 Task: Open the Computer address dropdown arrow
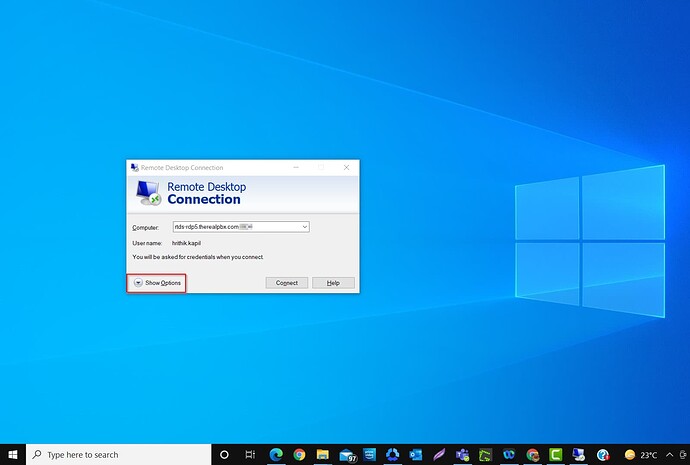pyautogui.click(x=304, y=227)
